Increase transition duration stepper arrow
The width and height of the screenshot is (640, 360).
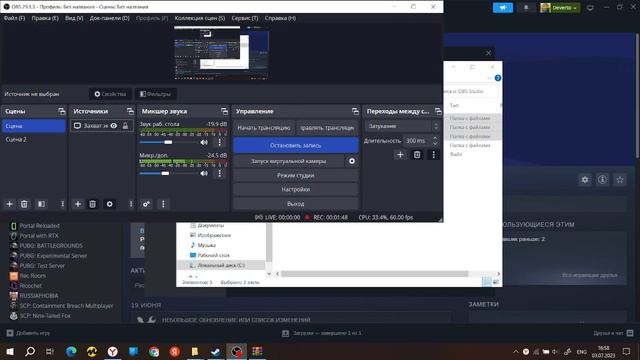coord(435,138)
